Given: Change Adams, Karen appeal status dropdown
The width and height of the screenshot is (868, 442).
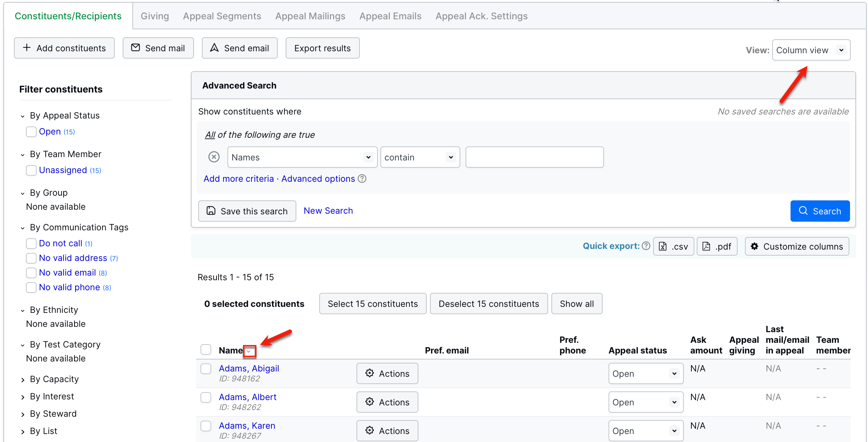Looking at the screenshot, I should (645, 431).
